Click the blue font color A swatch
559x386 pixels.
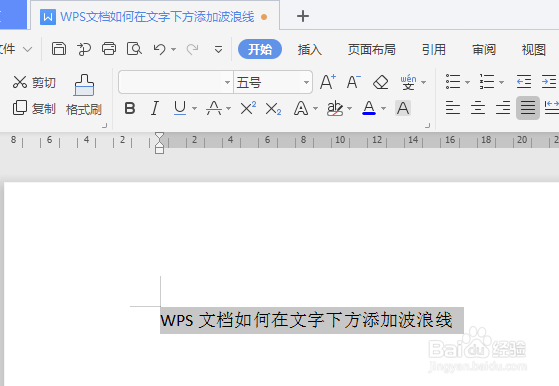click(369, 108)
